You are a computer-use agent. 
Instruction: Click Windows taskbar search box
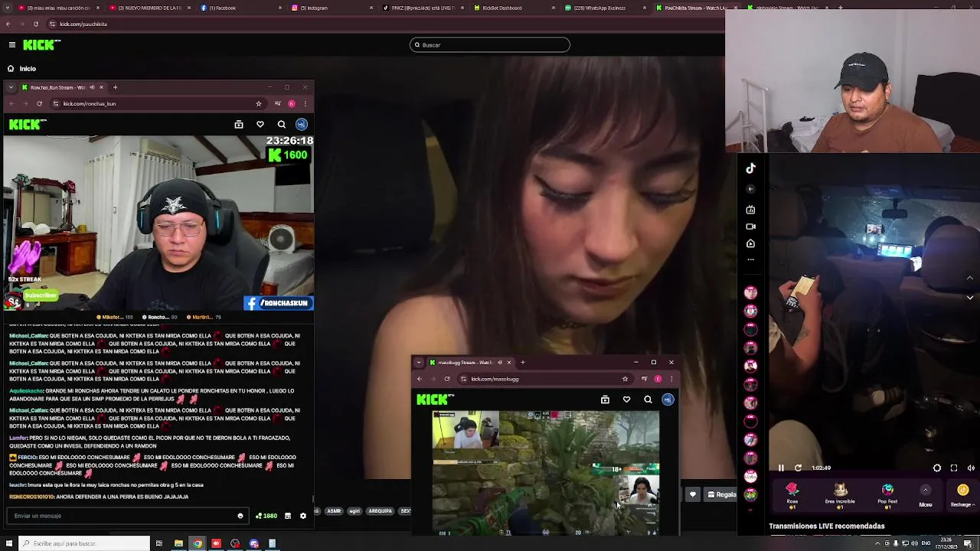pos(84,543)
